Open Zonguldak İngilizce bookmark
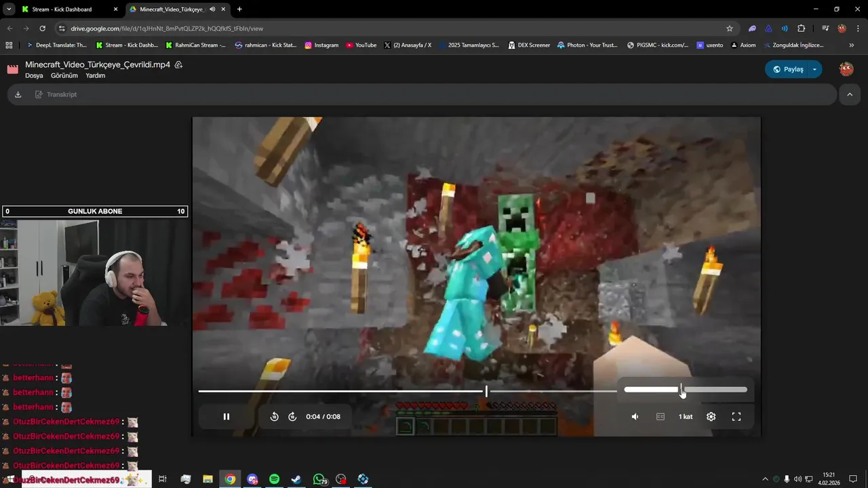 [793, 45]
